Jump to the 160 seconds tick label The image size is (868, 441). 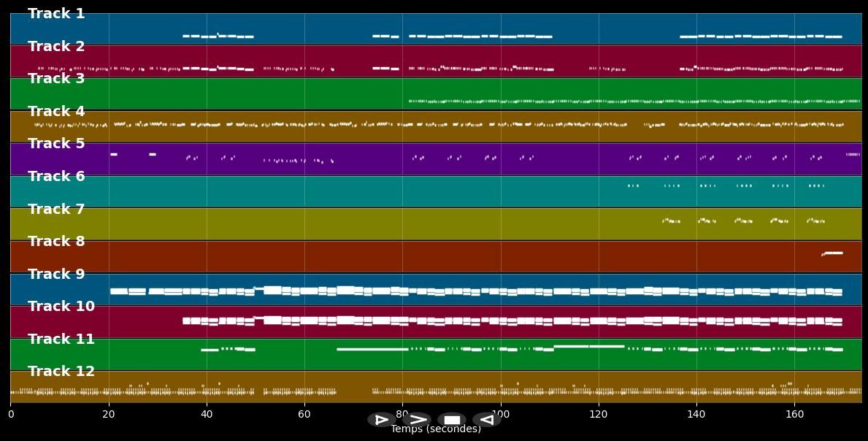(x=794, y=415)
